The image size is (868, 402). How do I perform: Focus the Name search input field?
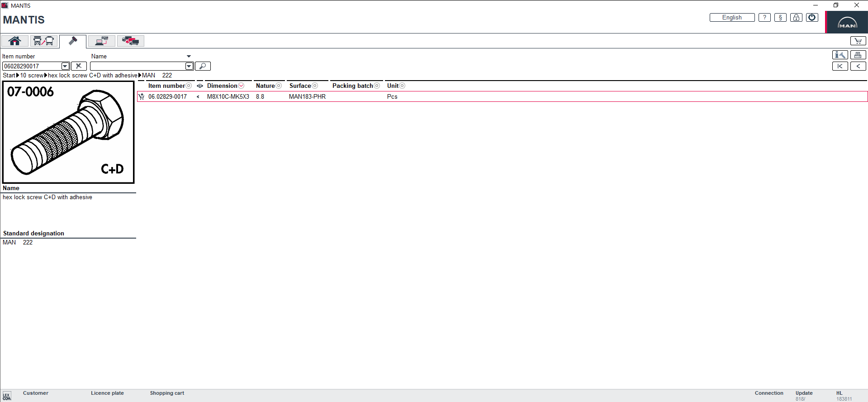138,66
